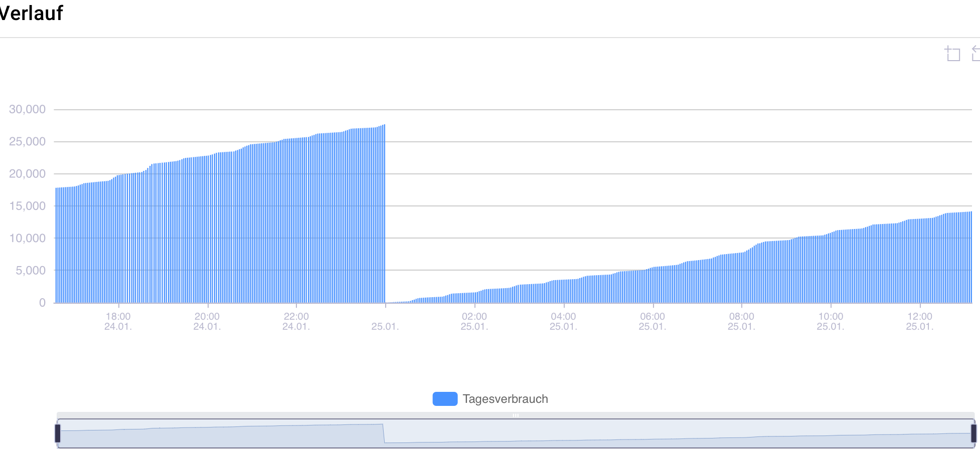Click the 20,000 y-axis label
The height and width of the screenshot is (455, 980).
point(27,174)
